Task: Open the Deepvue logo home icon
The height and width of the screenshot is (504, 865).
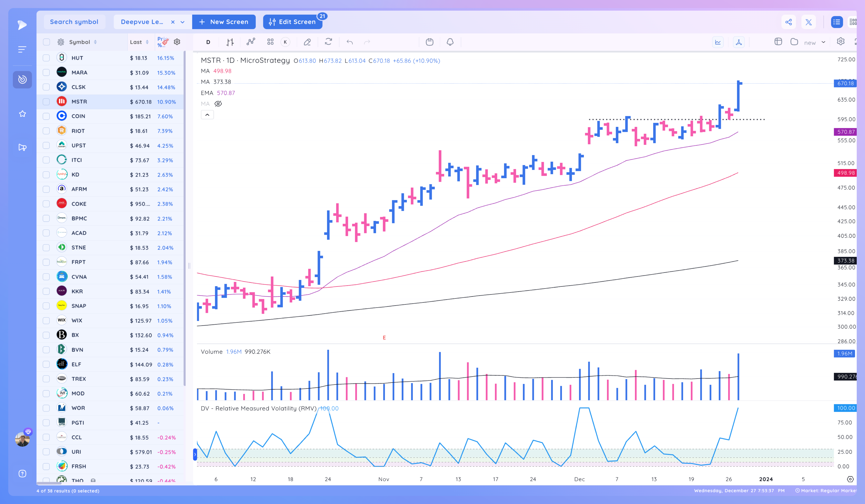Action: tap(22, 25)
